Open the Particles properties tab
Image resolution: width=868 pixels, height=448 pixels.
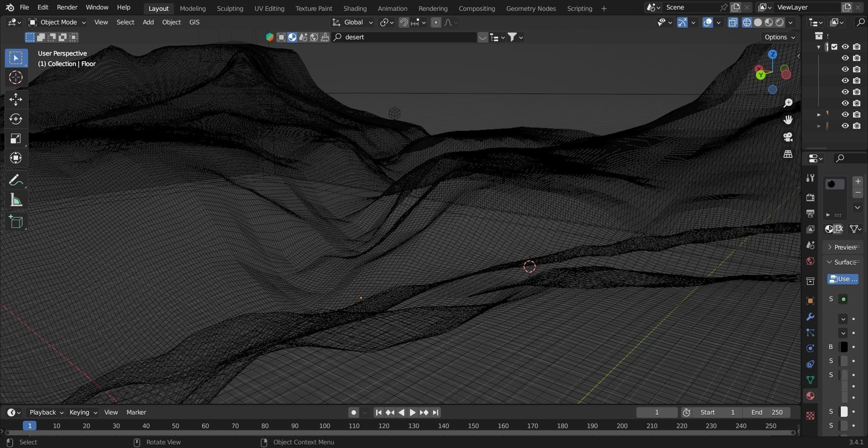[810, 333]
